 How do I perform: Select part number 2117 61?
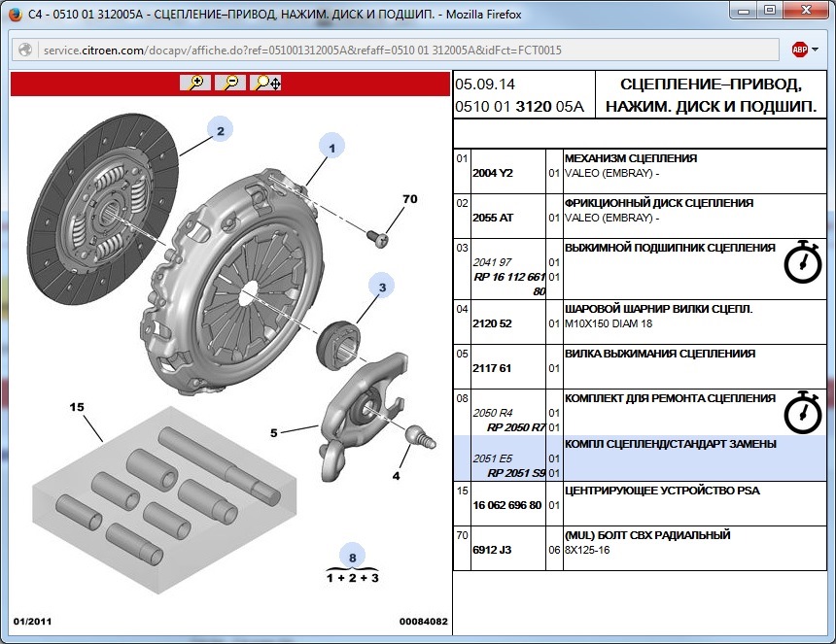(x=492, y=368)
